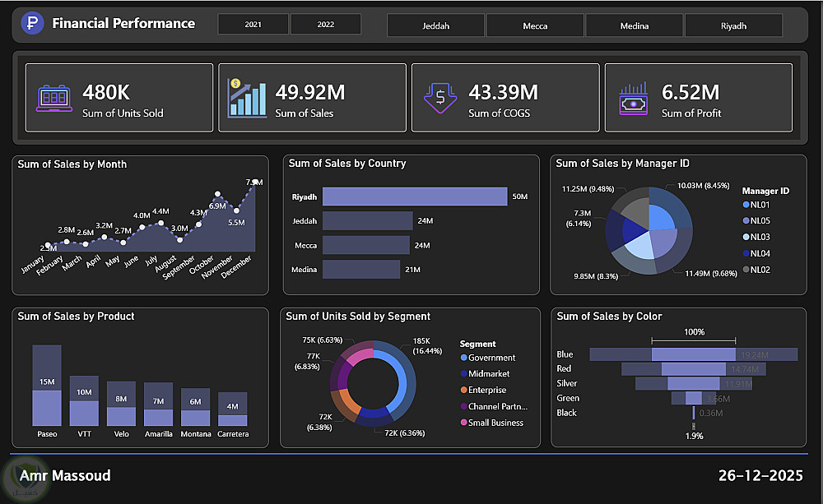
Task: Click the 480K Sum of Units Sold value
Action: click(106, 92)
